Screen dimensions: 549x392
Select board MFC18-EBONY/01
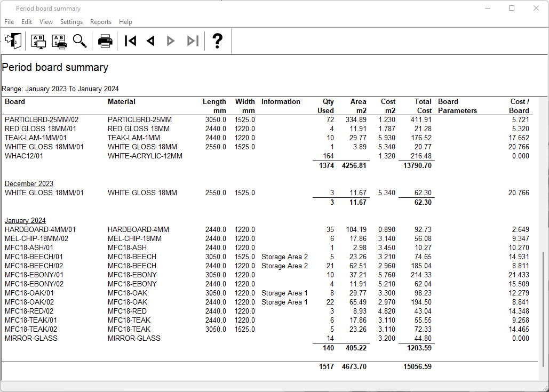point(34,275)
